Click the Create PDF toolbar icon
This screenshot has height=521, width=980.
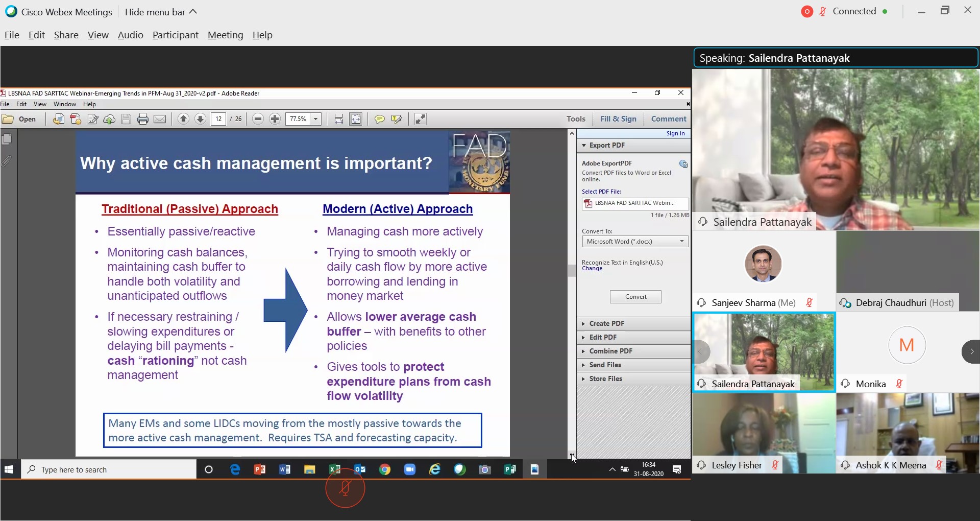pos(76,119)
